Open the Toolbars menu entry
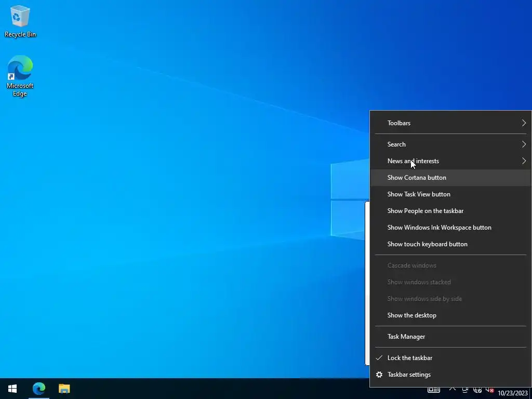Image resolution: width=532 pixels, height=399 pixels. tap(450, 123)
